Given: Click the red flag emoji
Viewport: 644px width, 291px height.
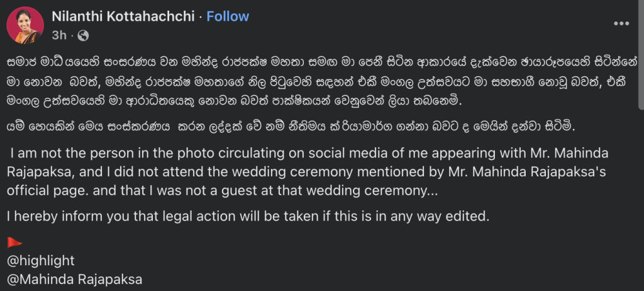Looking at the screenshot, I should [x=14, y=242].
